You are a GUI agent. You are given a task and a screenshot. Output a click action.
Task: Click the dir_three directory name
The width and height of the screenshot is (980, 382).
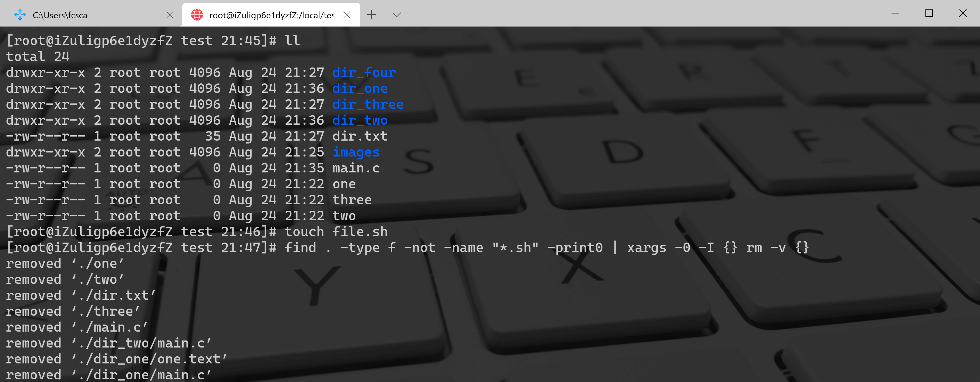click(x=367, y=104)
